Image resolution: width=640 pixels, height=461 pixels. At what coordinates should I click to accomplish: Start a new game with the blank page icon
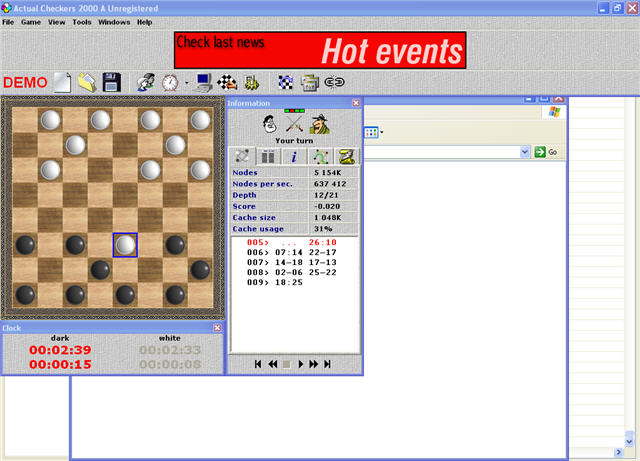(x=62, y=82)
